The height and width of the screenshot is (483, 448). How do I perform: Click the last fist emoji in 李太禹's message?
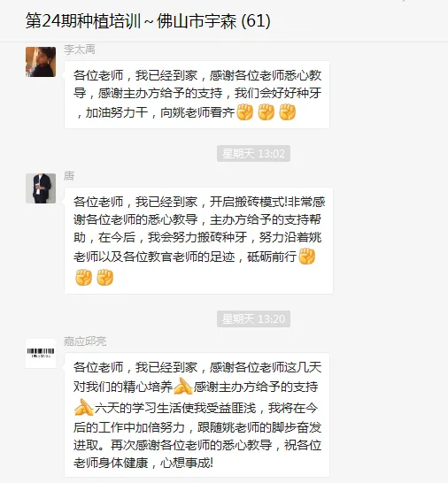tap(288, 111)
